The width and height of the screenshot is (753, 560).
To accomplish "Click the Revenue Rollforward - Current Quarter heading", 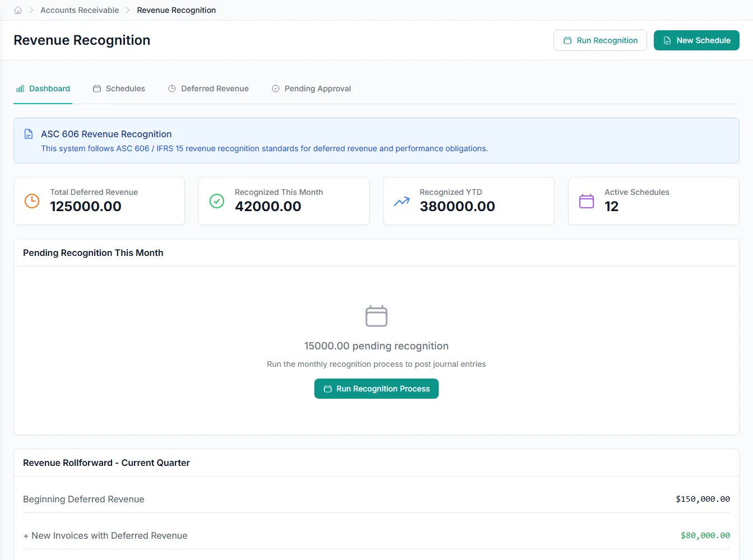I will pyautogui.click(x=106, y=463).
